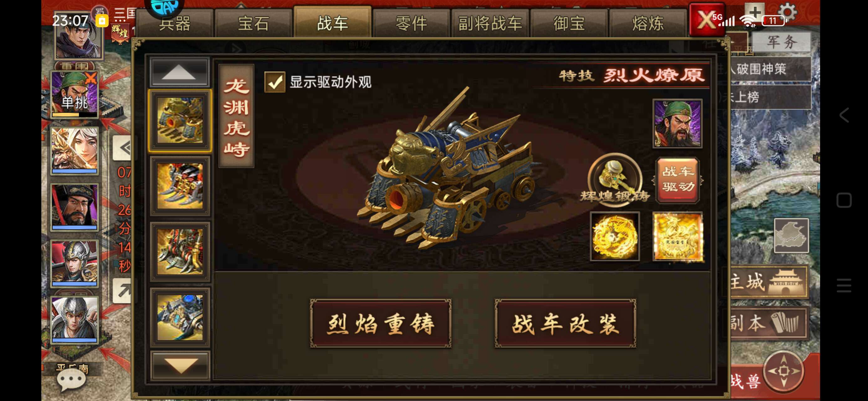Select the green-bandana general portrait beside chariot
Image resolution: width=868 pixels, height=401 pixels.
[x=678, y=123]
